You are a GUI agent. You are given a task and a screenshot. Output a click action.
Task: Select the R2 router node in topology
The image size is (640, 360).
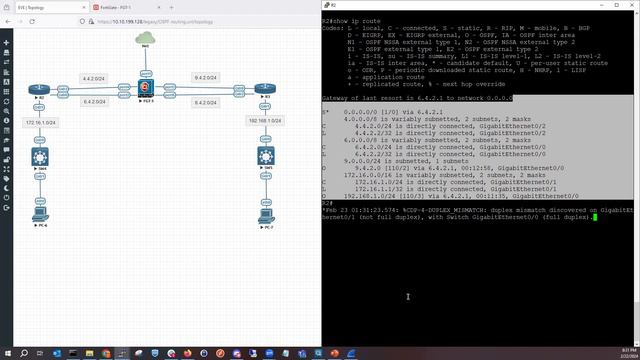click(x=39, y=89)
